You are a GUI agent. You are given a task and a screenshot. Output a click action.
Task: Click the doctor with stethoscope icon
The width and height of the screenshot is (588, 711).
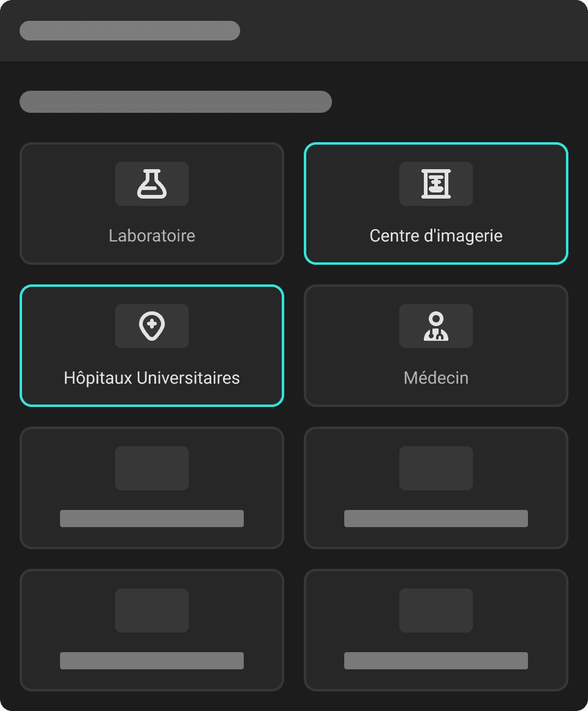tap(435, 326)
